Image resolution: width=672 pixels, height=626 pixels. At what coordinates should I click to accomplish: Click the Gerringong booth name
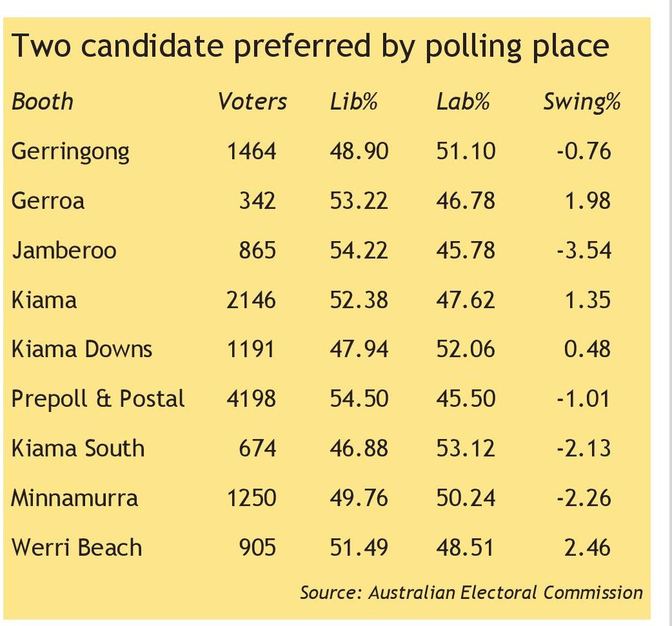70,152
